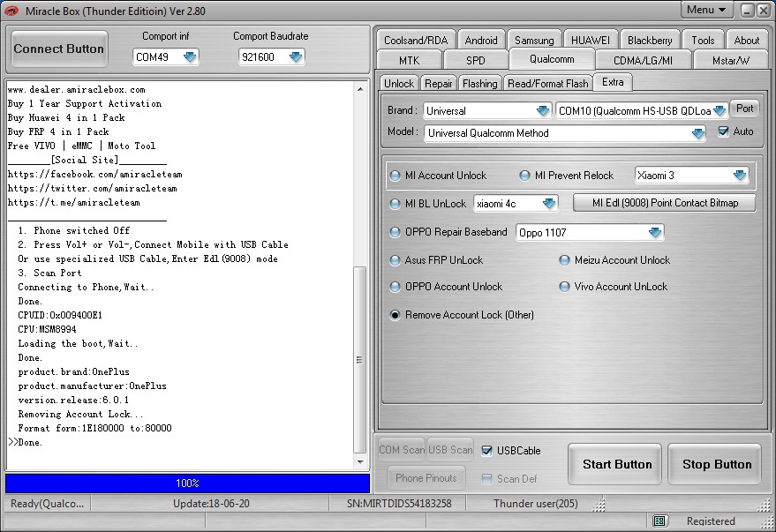Open the Repair sub-tab
This screenshot has height=532, width=776.
pyautogui.click(x=439, y=84)
